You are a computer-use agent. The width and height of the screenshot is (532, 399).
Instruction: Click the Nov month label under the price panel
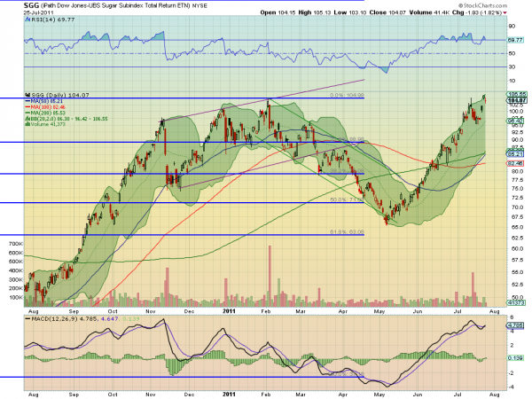tap(151, 311)
